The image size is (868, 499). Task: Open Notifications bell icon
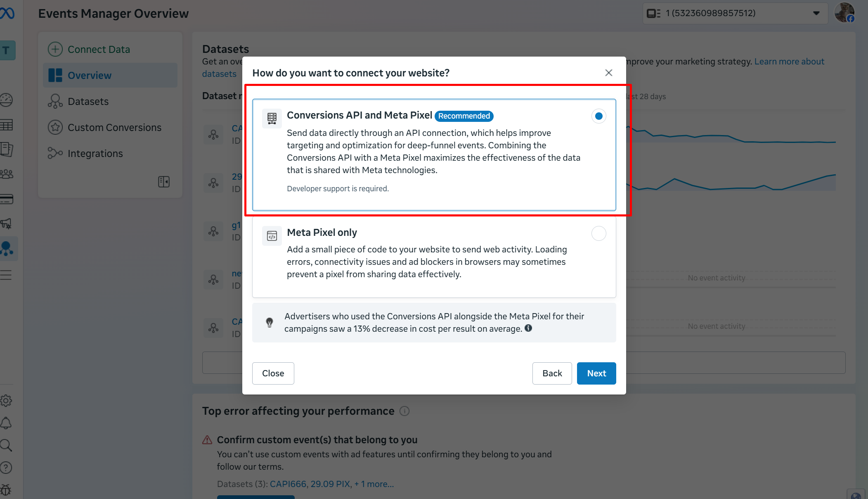(x=6, y=423)
